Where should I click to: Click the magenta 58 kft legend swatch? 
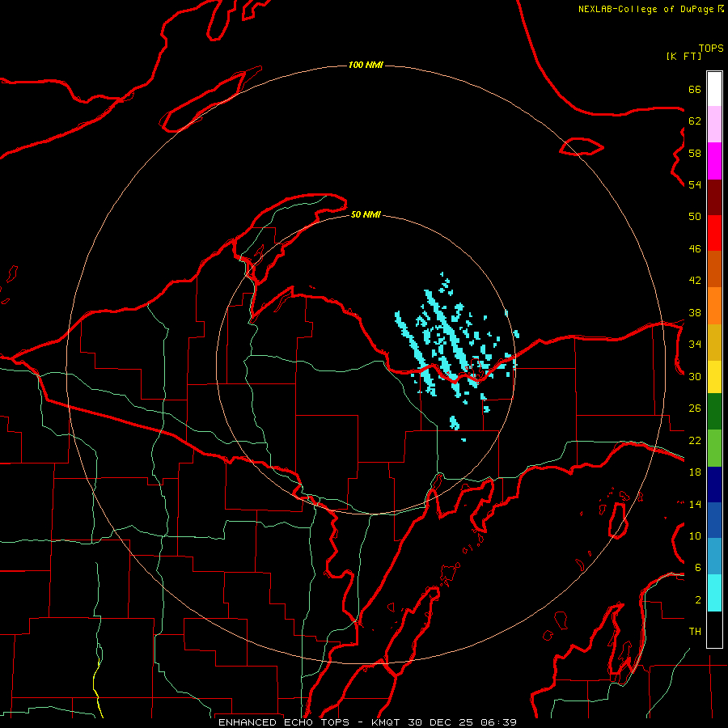714,161
